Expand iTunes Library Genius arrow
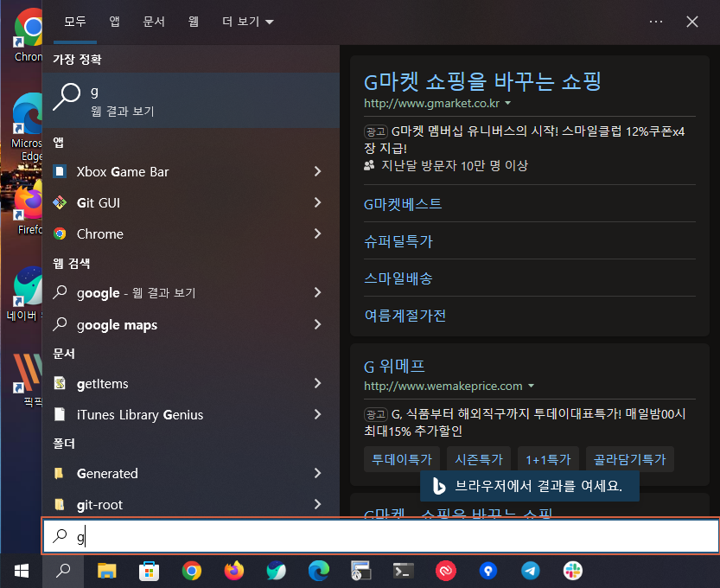 [x=318, y=415]
